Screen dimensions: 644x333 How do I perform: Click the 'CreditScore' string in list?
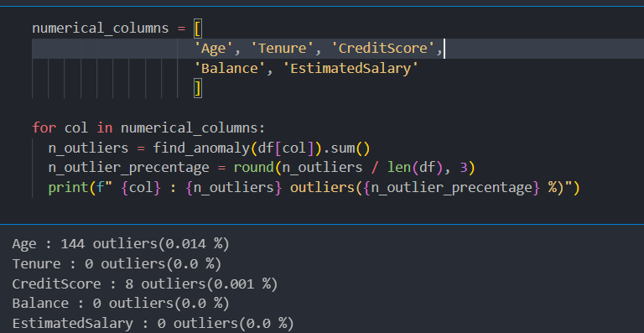click(x=382, y=49)
